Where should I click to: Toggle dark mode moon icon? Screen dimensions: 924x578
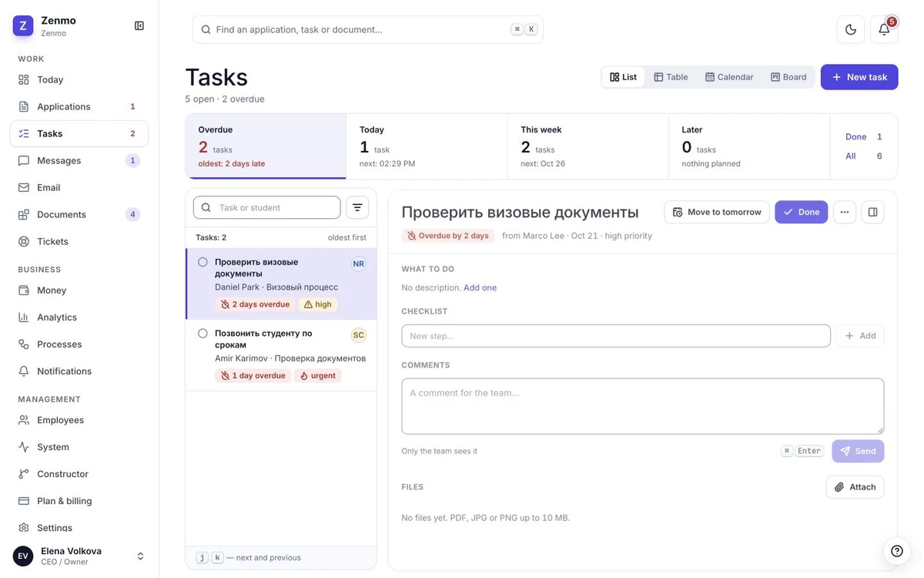[851, 29]
